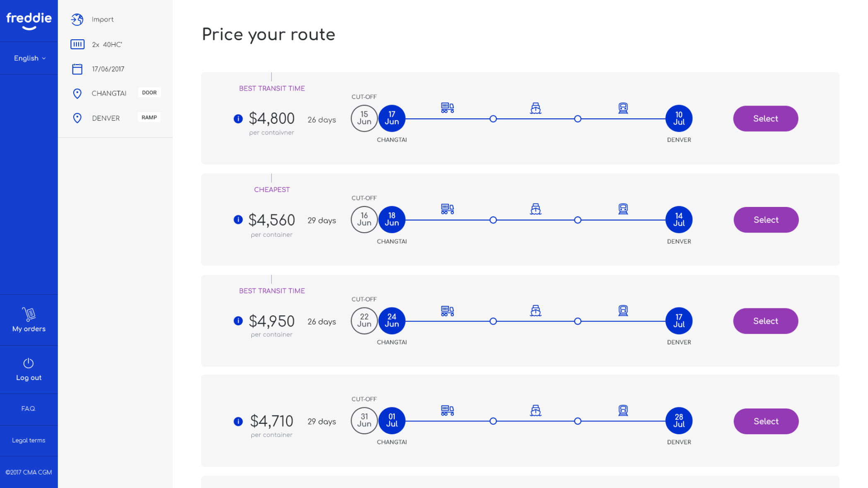Open info icon for the $4,560 offer

click(238, 219)
